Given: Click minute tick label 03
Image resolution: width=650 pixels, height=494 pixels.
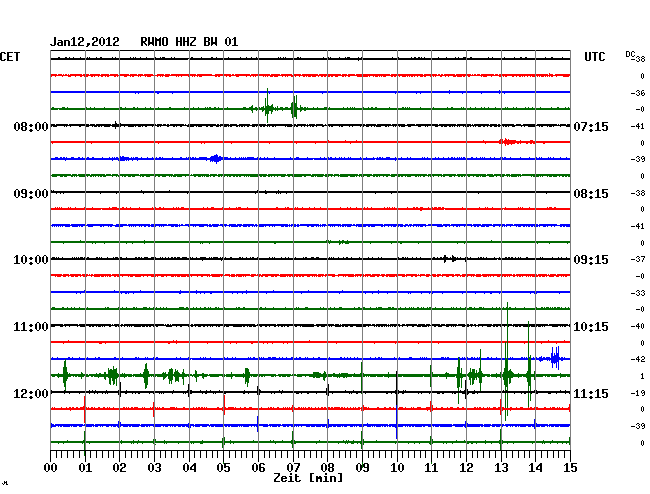Looking at the screenshot, I should [x=154, y=468].
